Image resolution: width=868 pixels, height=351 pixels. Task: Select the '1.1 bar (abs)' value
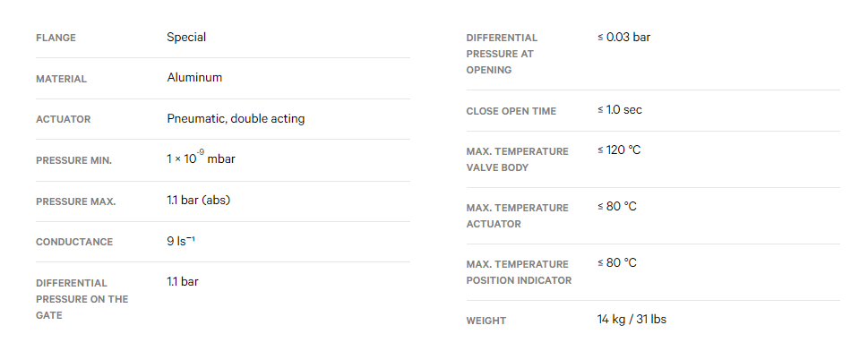tap(198, 200)
